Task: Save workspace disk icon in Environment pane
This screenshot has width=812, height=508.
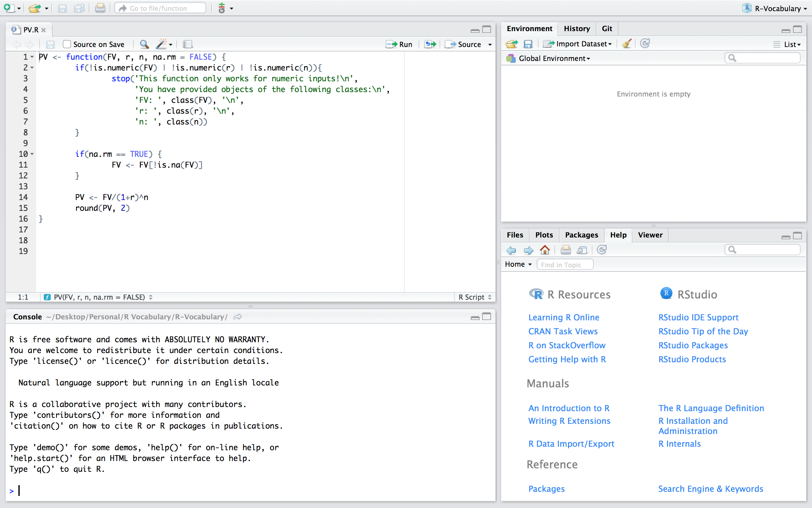Action: 528,44
